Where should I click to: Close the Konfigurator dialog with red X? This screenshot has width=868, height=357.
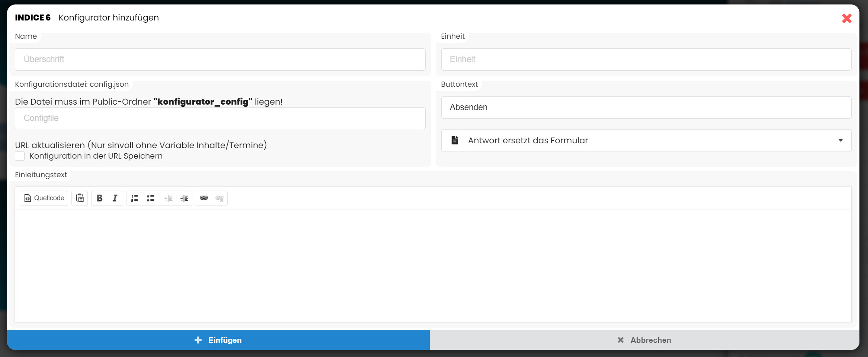(846, 18)
